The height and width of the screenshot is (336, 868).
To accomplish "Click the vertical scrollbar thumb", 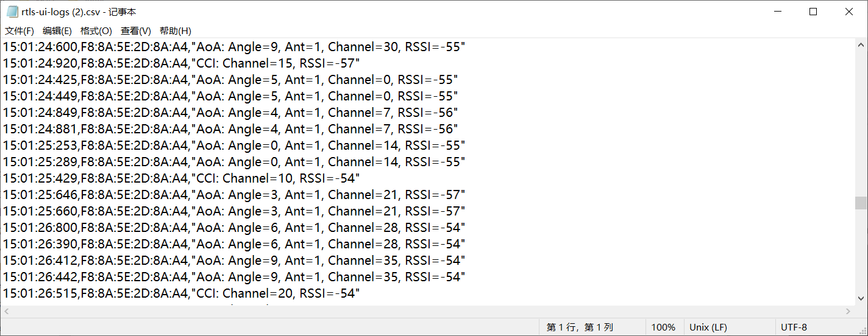I will pyautogui.click(x=861, y=203).
